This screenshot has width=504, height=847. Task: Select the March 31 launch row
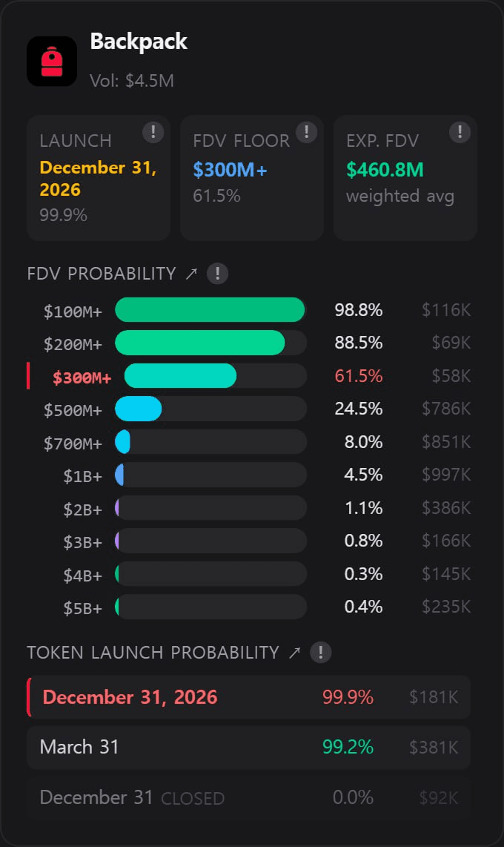248,747
